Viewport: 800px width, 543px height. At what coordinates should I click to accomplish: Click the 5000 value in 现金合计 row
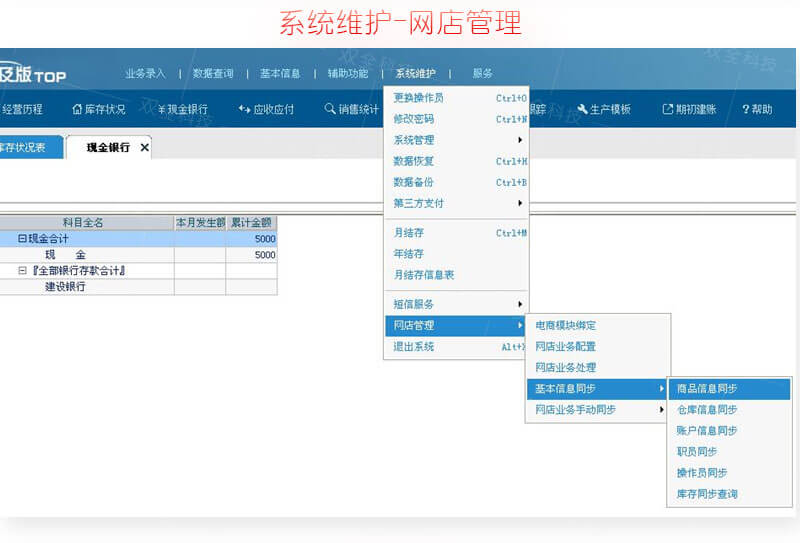(x=265, y=239)
